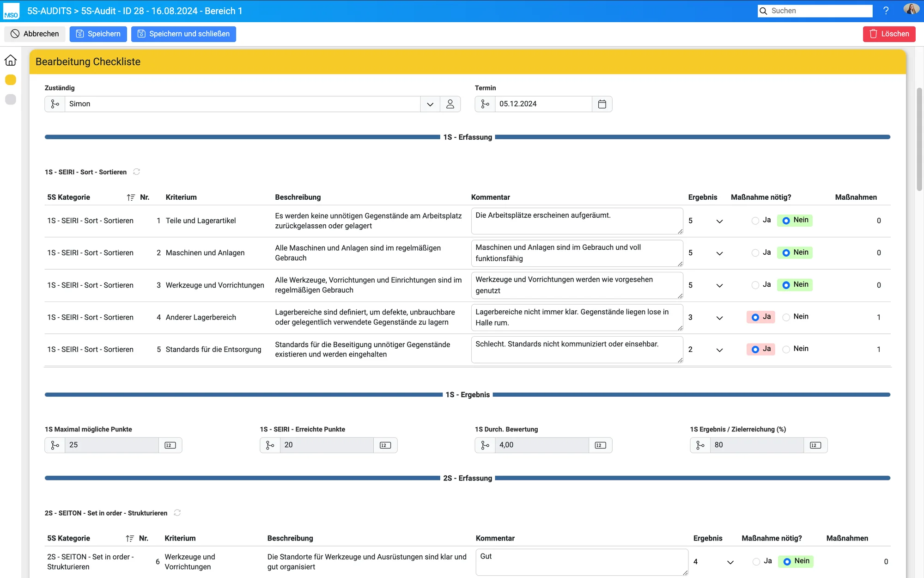Screen dimensions: 924x578
Task: Refresh the 1S - SEIRI section
Action: (137, 172)
